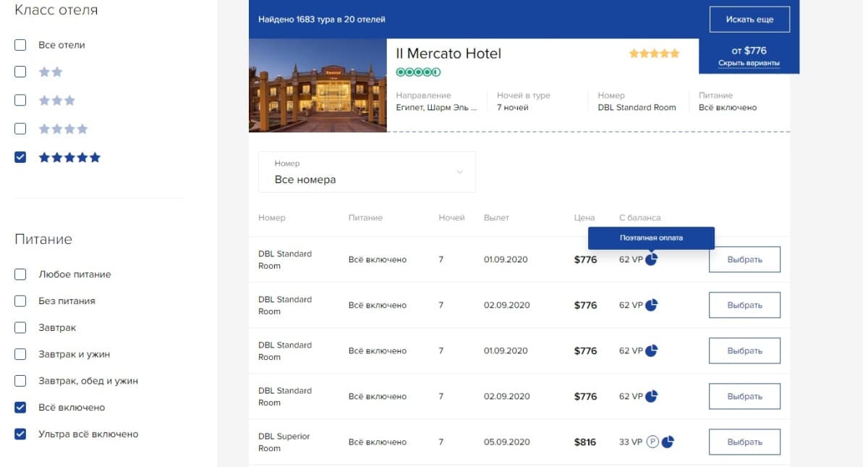The height and width of the screenshot is (467, 868).
Task: Tick the Завтрак, обед и ужин checkbox
Action: tap(20, 381)
